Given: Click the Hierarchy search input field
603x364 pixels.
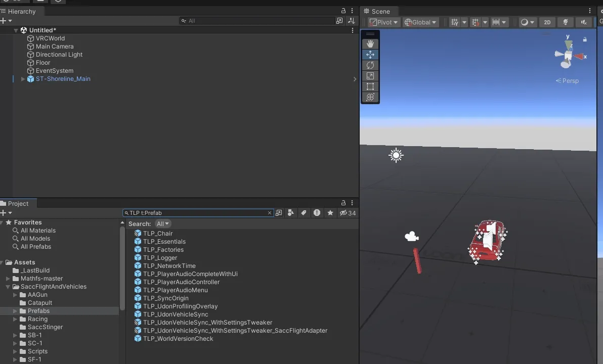Looking at the screenshot, I should 258,21.
